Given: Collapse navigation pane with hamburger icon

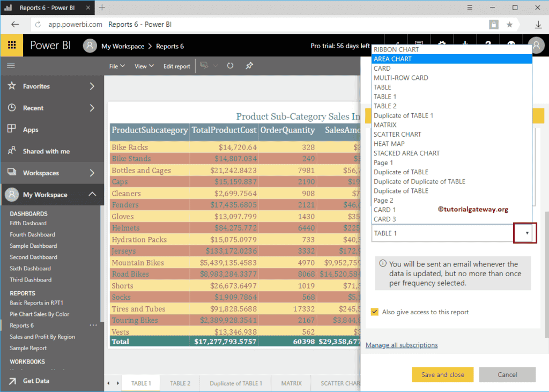Looking at the screenshot, I should 11,66.
